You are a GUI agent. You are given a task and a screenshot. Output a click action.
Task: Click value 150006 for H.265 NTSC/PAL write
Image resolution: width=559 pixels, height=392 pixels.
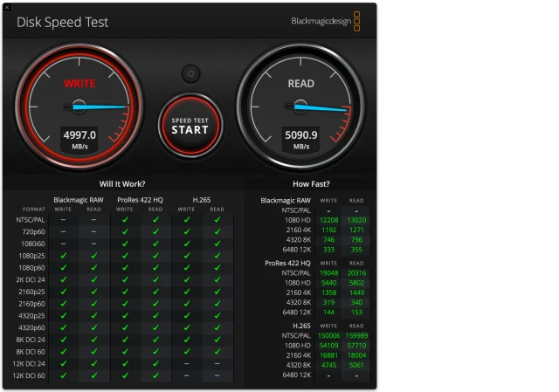tap(328, 336)
